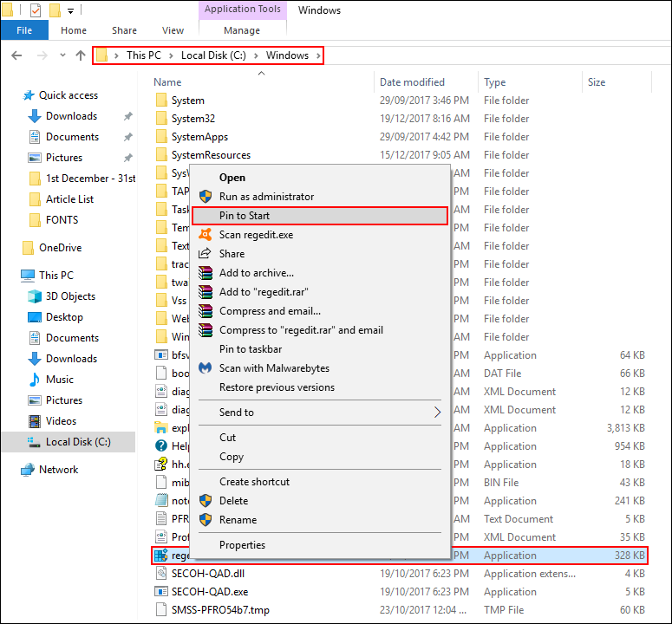Click the WinRAR Add to archive icon

pos(206,272)
